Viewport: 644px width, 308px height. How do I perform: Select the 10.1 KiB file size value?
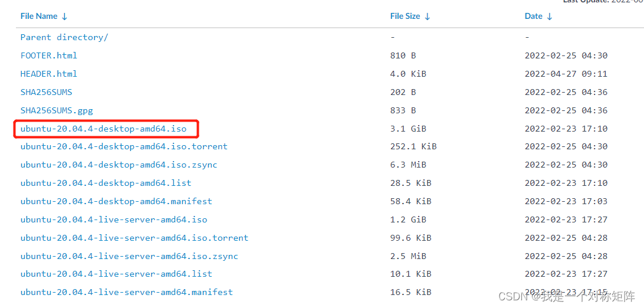[x=410, y=274]
